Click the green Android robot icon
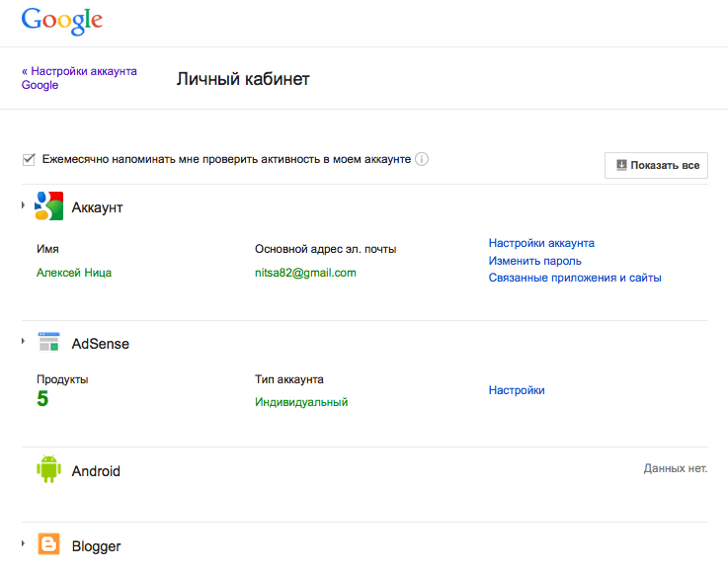The image size is (728, 571). tap(49, 470)
